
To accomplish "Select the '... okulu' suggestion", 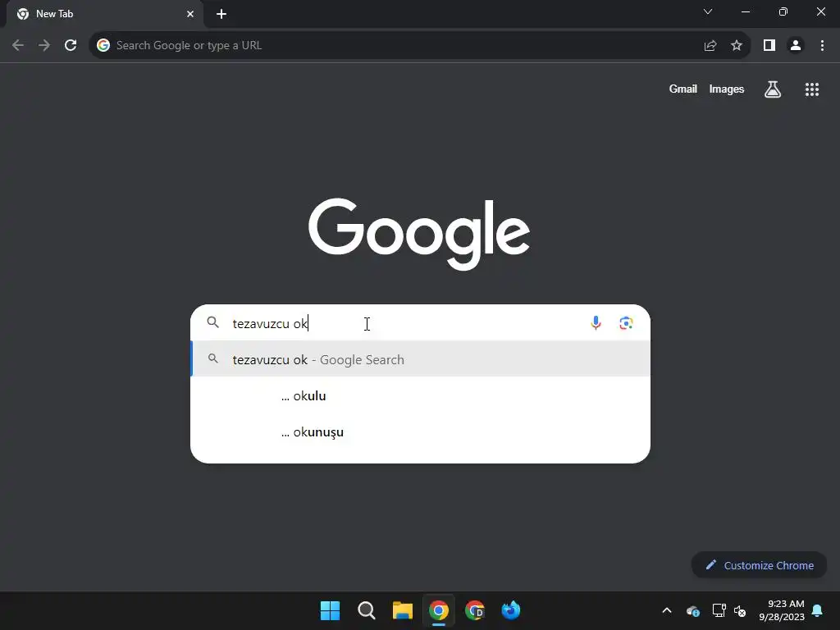I will click(x=421, y=396).
